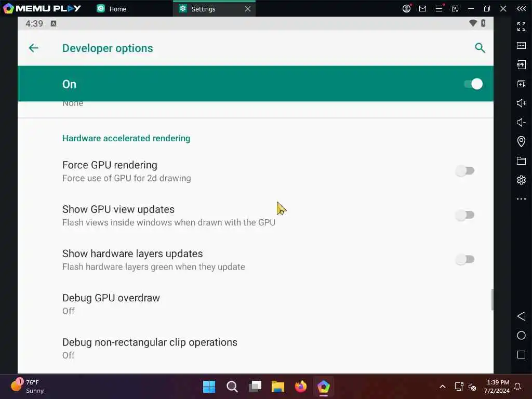Viewport: 532px width, 399px height.
Task: Open File Explorer from taskbar
Action: click(x=278, y=387)
